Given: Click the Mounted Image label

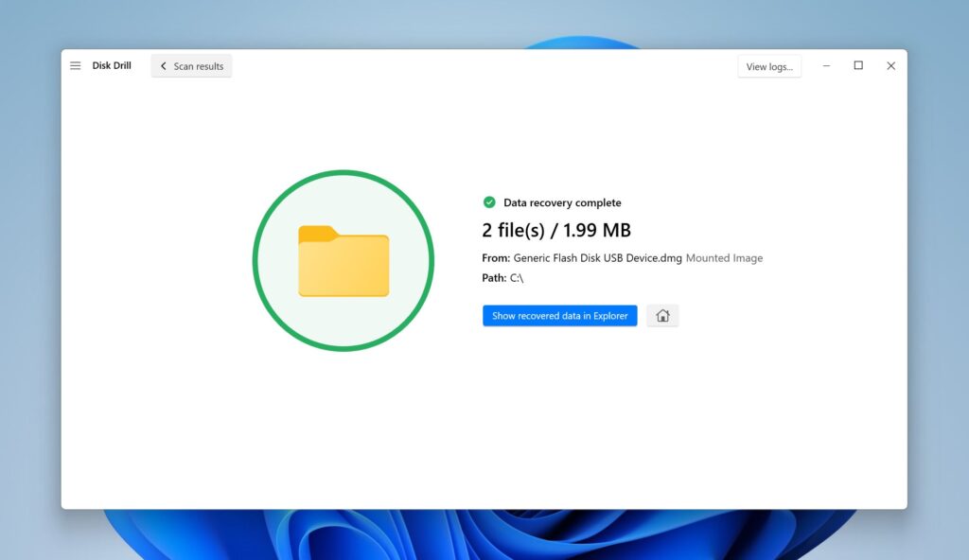Looking at the screenshot, I should tap(725, 257).
